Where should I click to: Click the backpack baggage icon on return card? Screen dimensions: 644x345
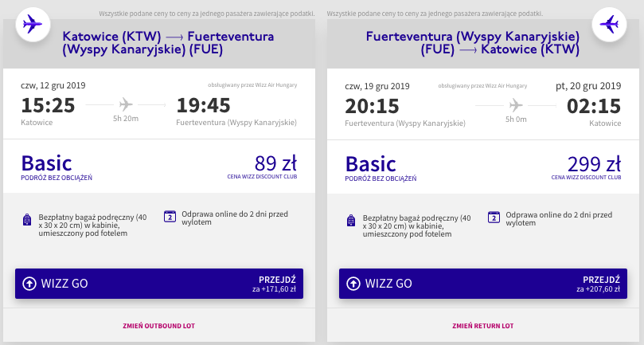click(351, 221)
